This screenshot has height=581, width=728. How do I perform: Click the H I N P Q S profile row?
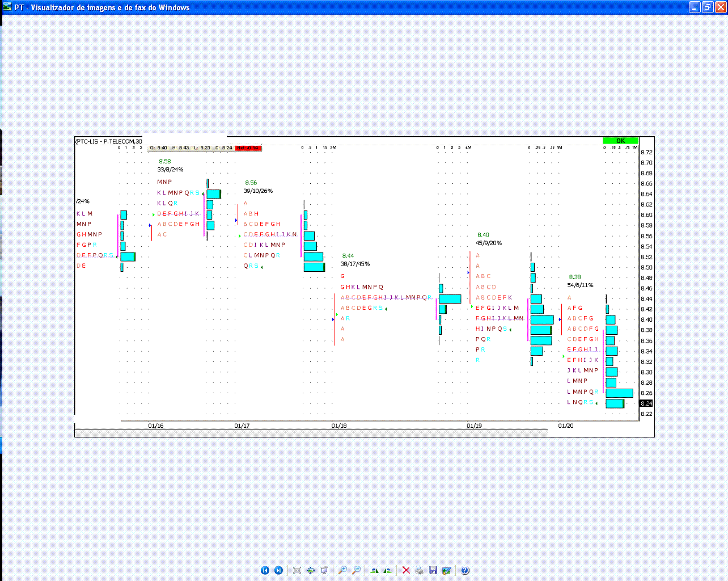(x=492, y=329)
